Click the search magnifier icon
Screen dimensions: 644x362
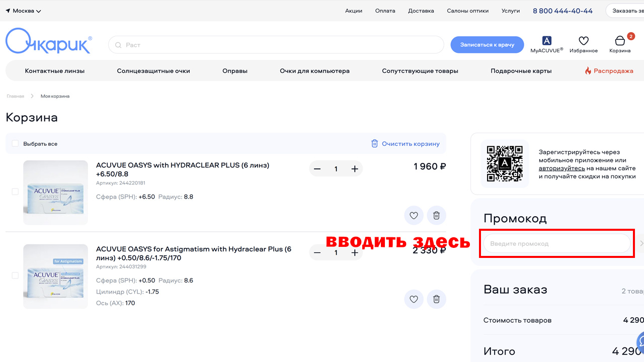click(119, 45)
